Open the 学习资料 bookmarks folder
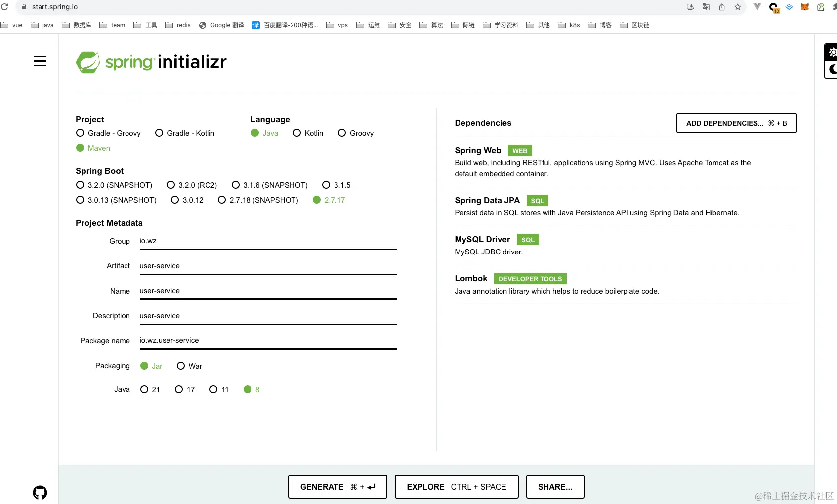This screenshot has height=504, width=837. tap(501, 25)
